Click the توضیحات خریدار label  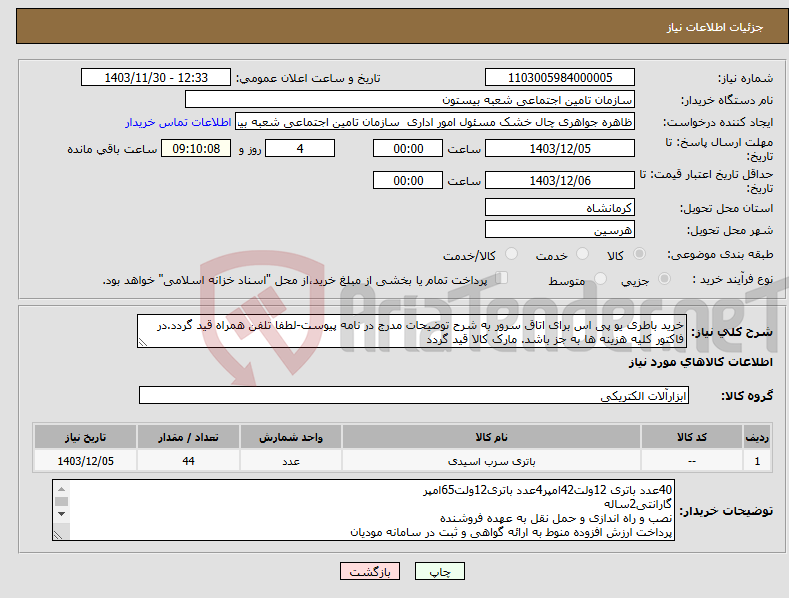pos(726,511)
